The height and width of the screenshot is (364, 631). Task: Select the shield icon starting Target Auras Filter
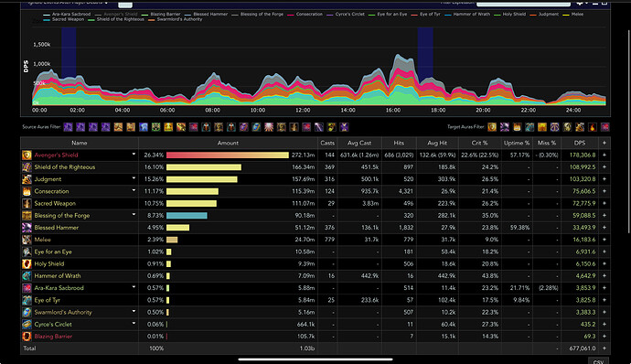pos(492,127)
